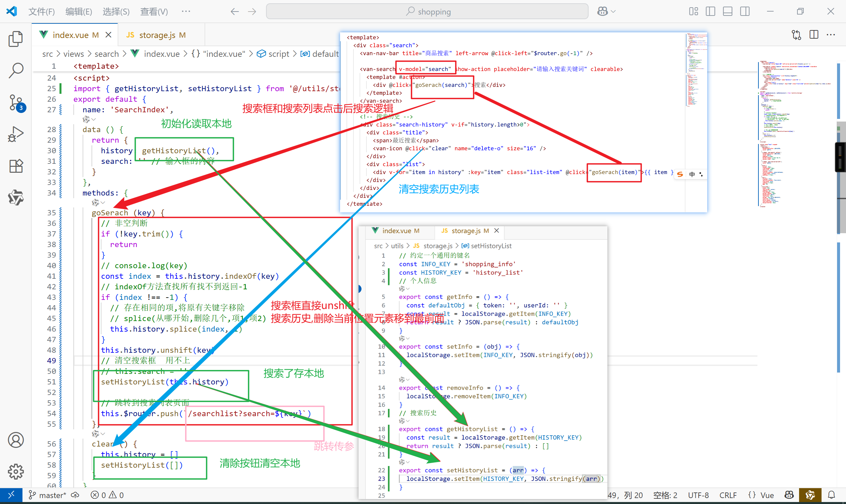The height and width of the screenshot is (504, 846).
Task: Open editor More Actions ellipsis menu
Action: (x=831, y=35)
